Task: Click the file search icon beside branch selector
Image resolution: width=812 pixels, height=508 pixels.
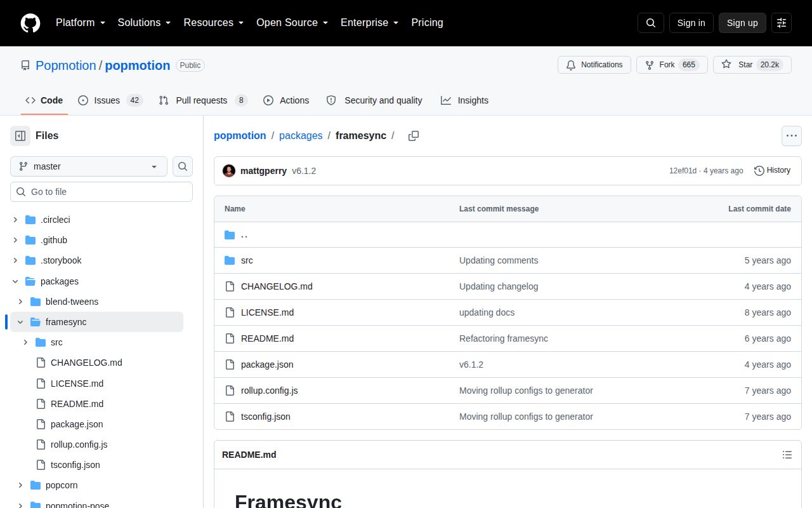Action: tap(183, 166)
